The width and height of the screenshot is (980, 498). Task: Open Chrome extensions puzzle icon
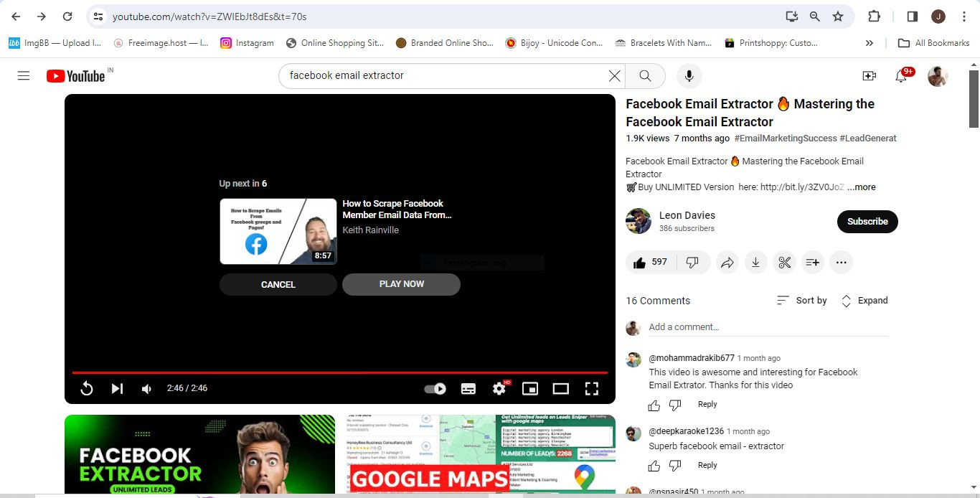(874, 17)
